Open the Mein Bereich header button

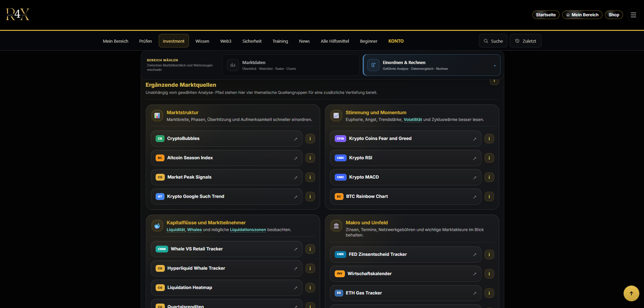[582, 15]
